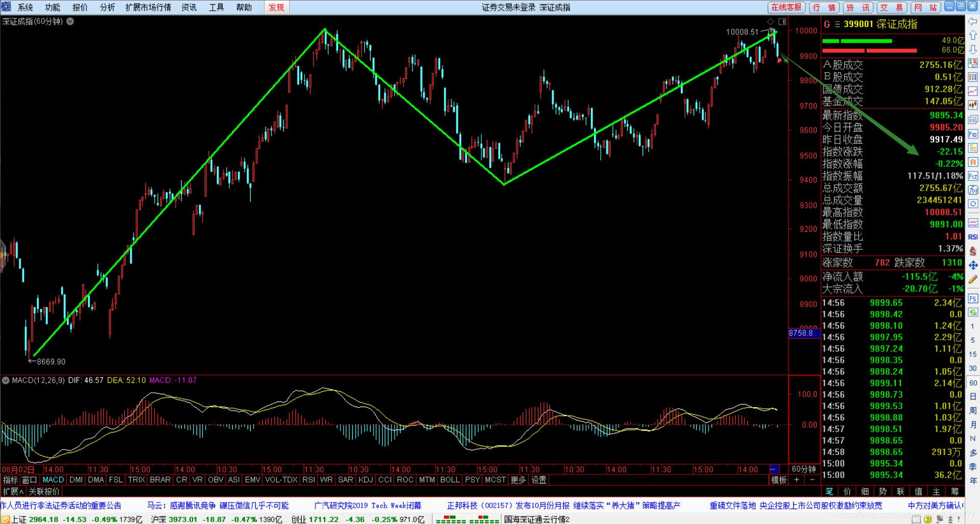Click the 交易 trading button
980x524 pixels.
[892, 7]
